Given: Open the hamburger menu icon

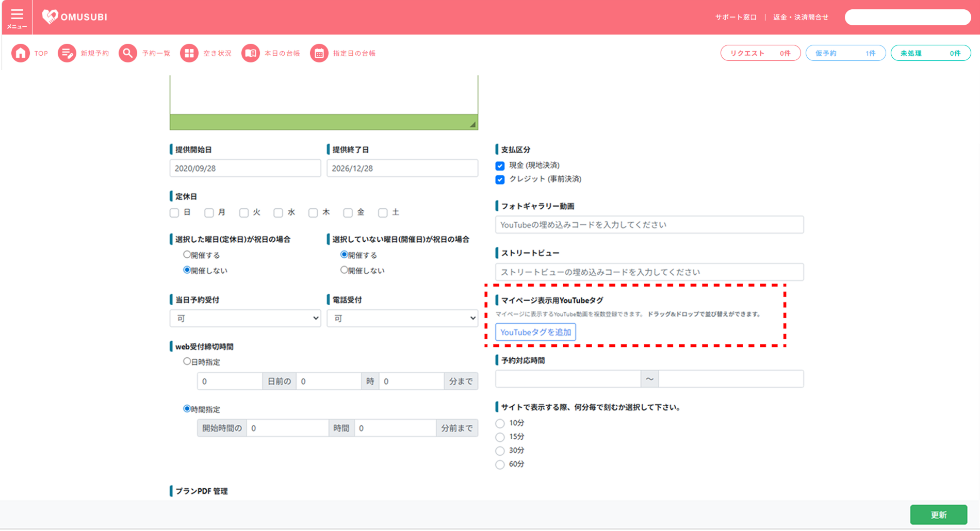Looking at the screenshot, I should click(x=17, y=14).
